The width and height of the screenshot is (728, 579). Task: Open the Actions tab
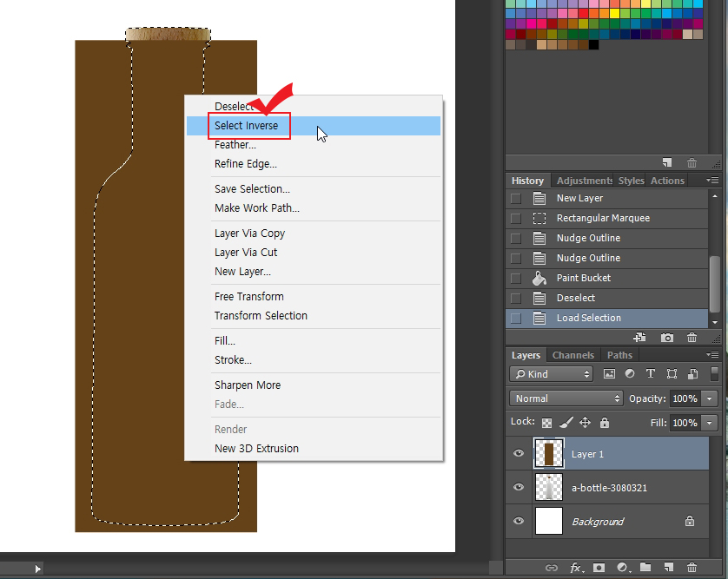[x=667, y=181]
